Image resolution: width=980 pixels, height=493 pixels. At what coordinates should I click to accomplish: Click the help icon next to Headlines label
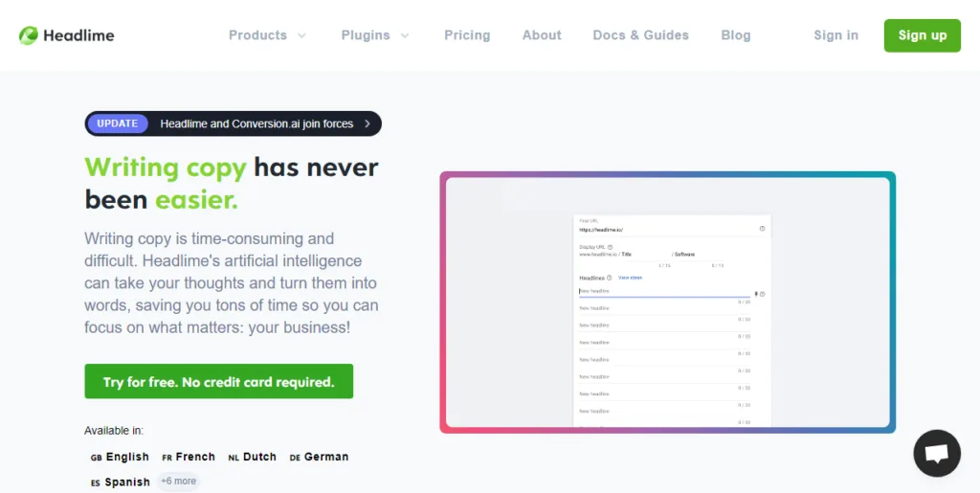[x=610, y=278]
